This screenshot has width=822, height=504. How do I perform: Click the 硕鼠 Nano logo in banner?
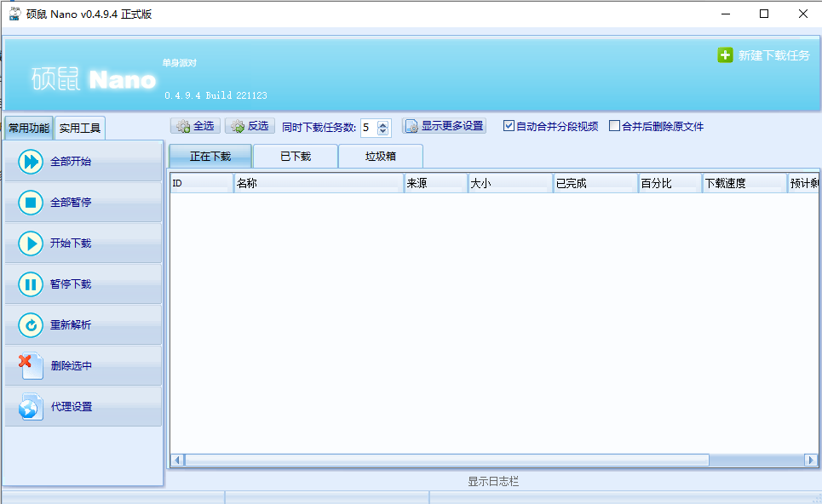click(x=94, y=80)
